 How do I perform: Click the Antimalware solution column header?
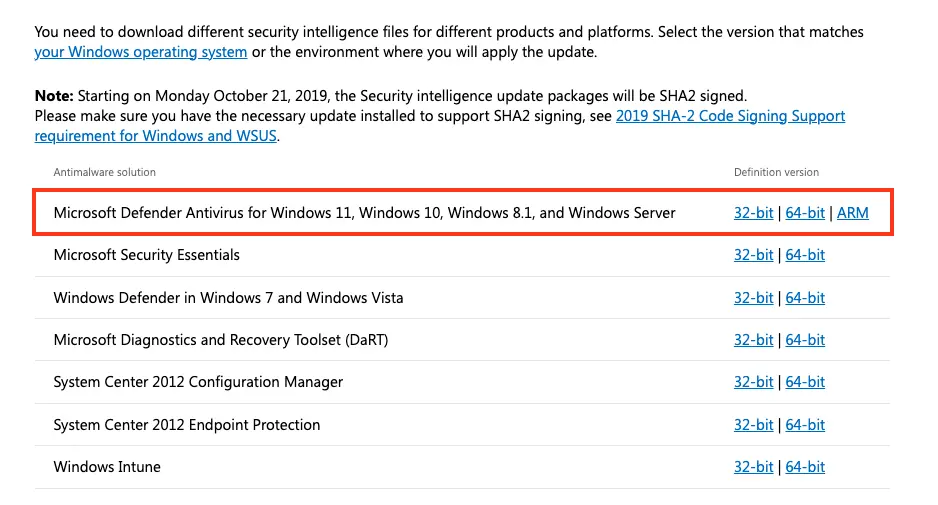click(x=105, y=172)
